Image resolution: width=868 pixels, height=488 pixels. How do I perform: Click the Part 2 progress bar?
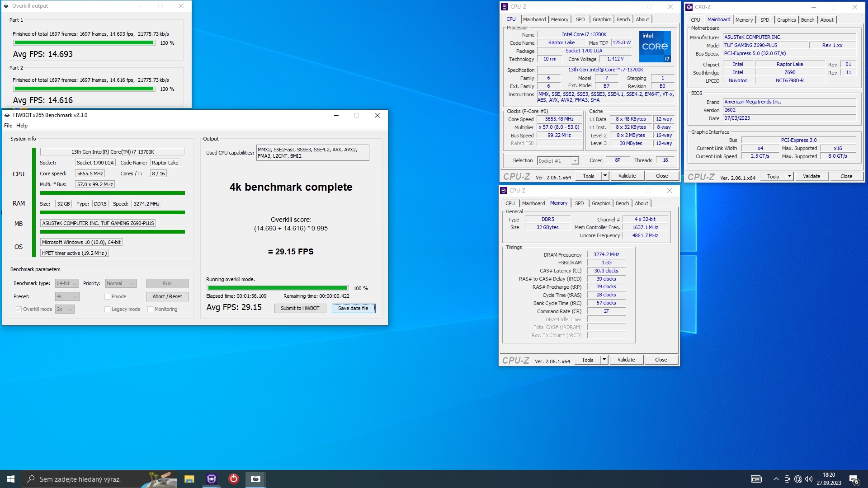[x=84, y=89]
